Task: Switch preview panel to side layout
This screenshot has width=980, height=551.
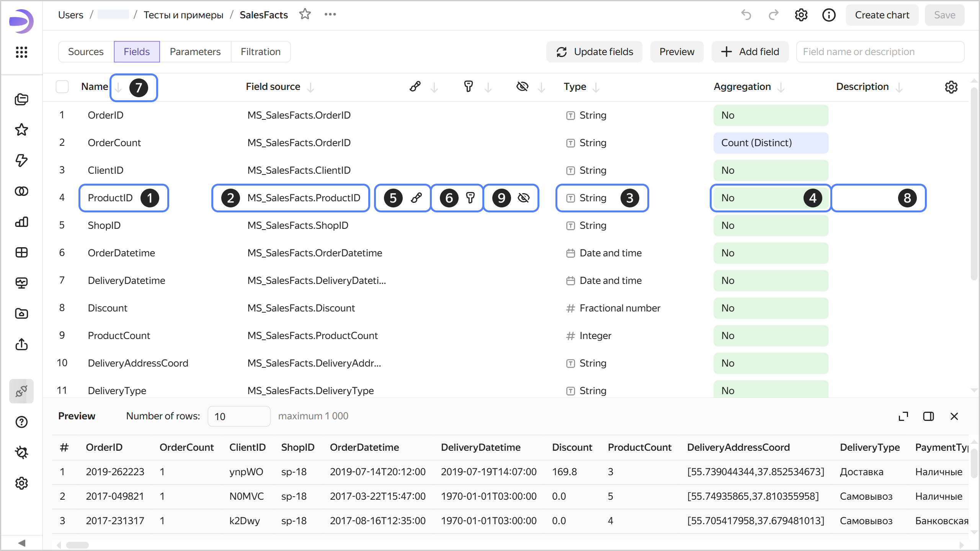Action: tap(928, 416)
